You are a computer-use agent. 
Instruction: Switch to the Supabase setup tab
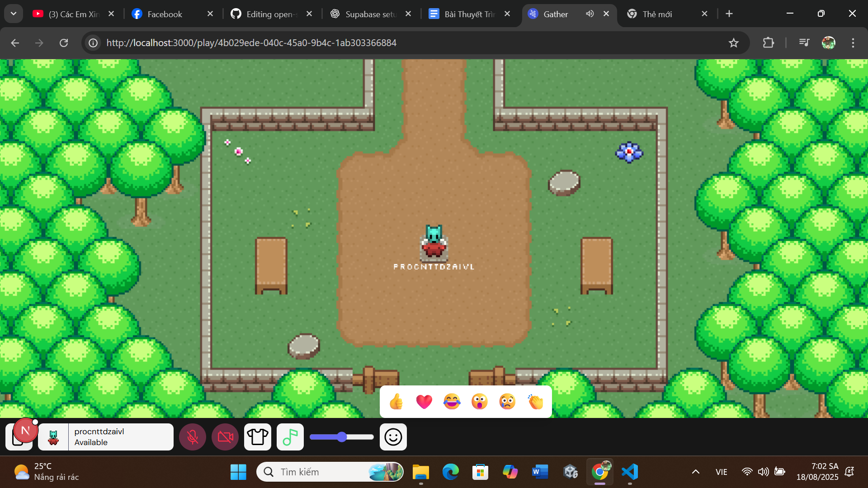[x=371, y=14]
